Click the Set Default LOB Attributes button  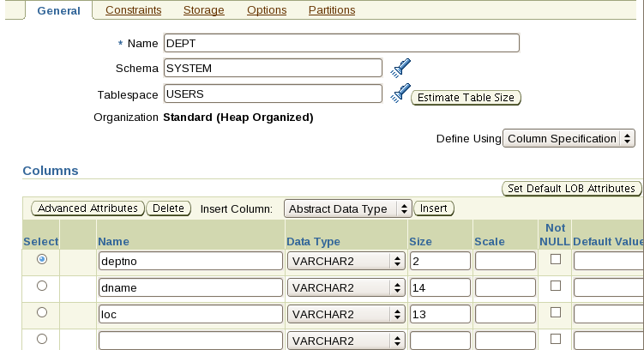click(571, 188)
